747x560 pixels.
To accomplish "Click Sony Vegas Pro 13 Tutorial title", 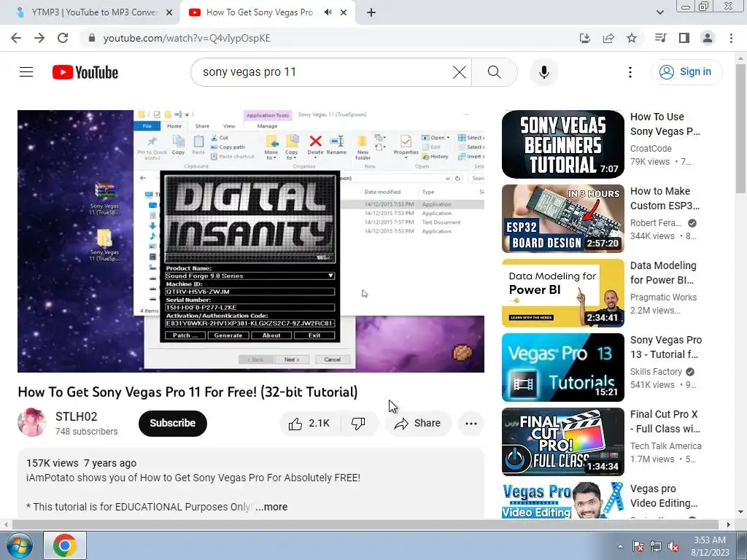I will (x=666, y=346).
